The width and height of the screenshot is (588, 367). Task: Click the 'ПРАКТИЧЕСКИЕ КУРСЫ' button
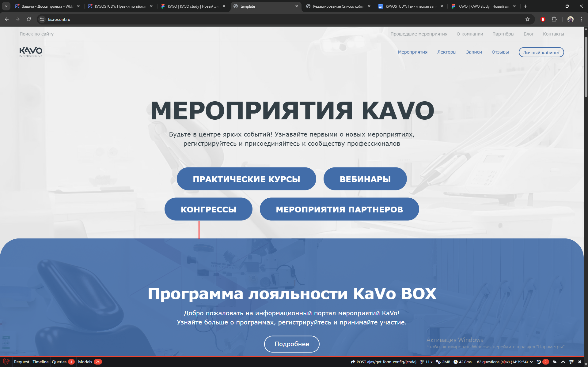246,179
